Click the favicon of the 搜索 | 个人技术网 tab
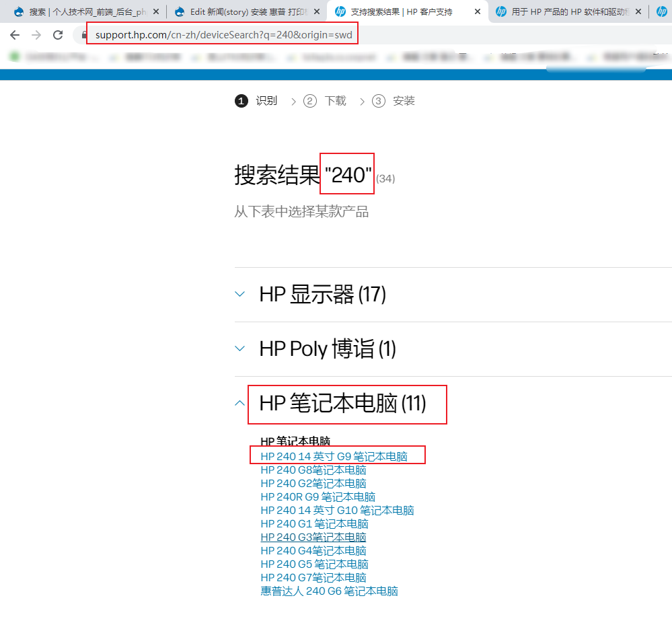The width and height of the screenshot is (672, 627). click(x=19, y=11)
